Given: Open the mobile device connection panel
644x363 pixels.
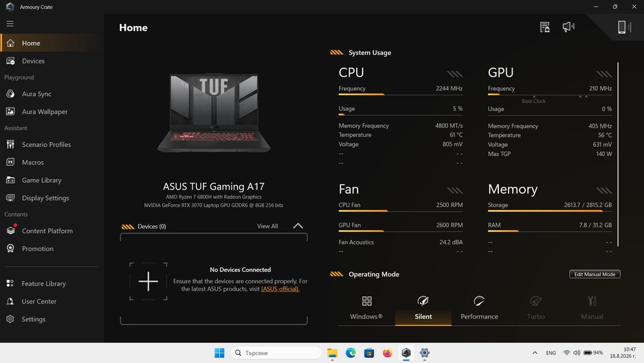Looking at the screenshot, I should click(x=624, y=27).
